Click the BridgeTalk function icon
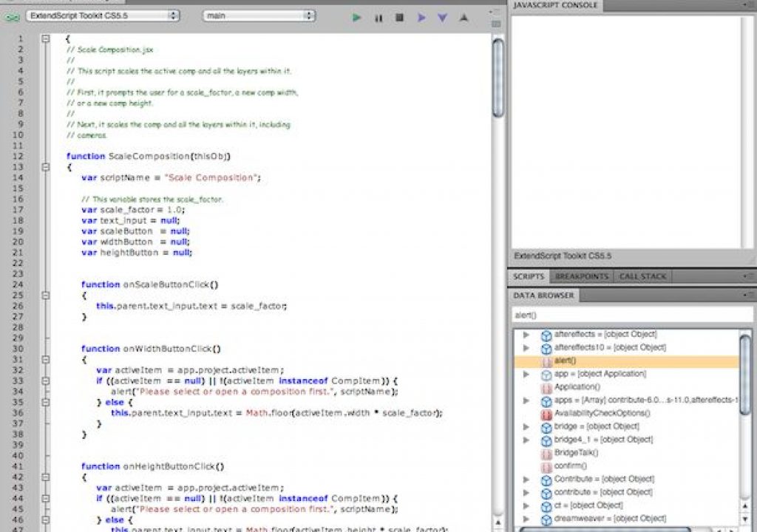Screen dimensions: 757x532 546,454
